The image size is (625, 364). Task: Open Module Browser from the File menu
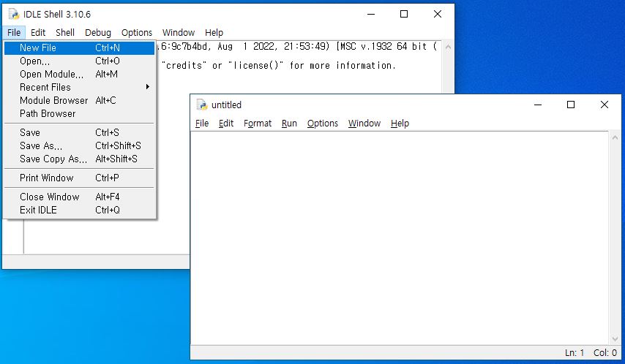tap(79, 100)
